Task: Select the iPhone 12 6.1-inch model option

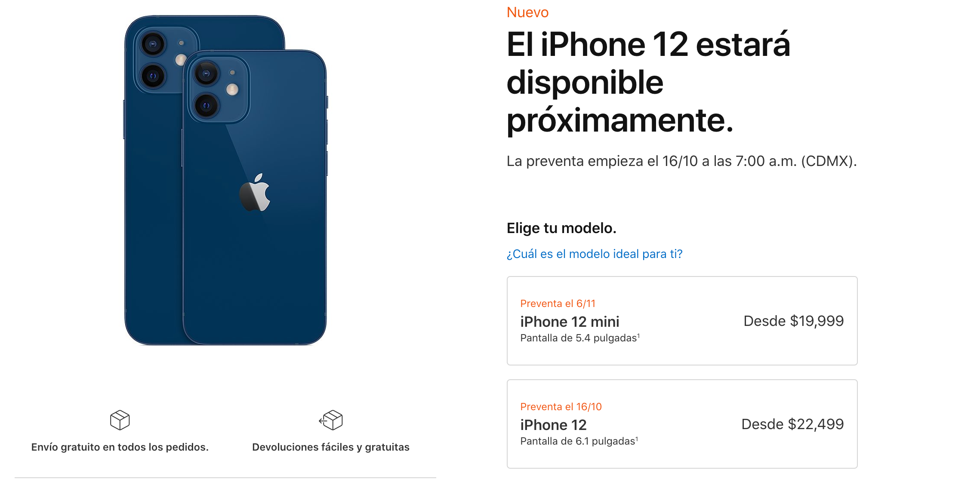Action: [x=682, y=424]
